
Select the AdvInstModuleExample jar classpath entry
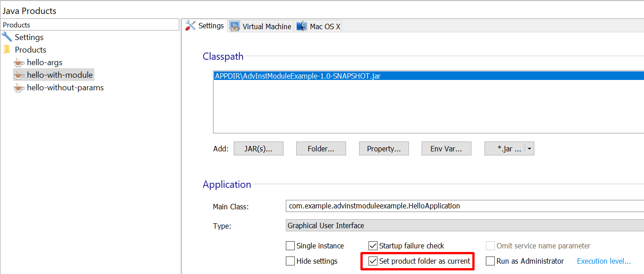(298, 76)
